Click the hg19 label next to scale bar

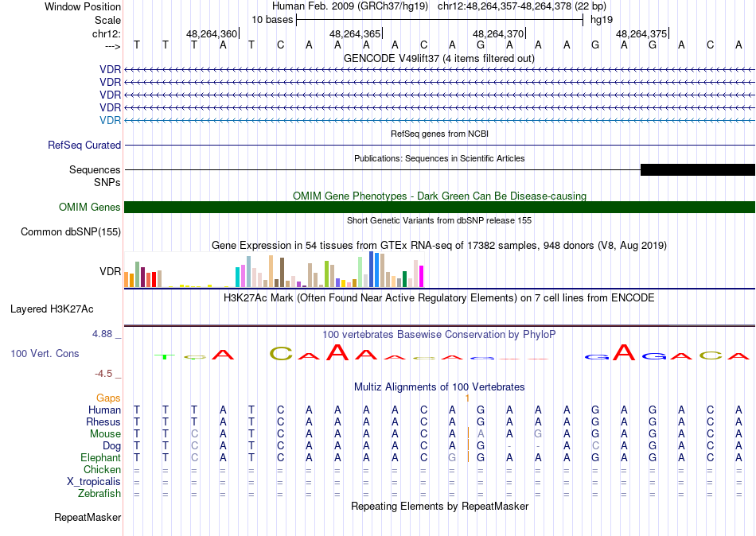(x=602, y=20)
